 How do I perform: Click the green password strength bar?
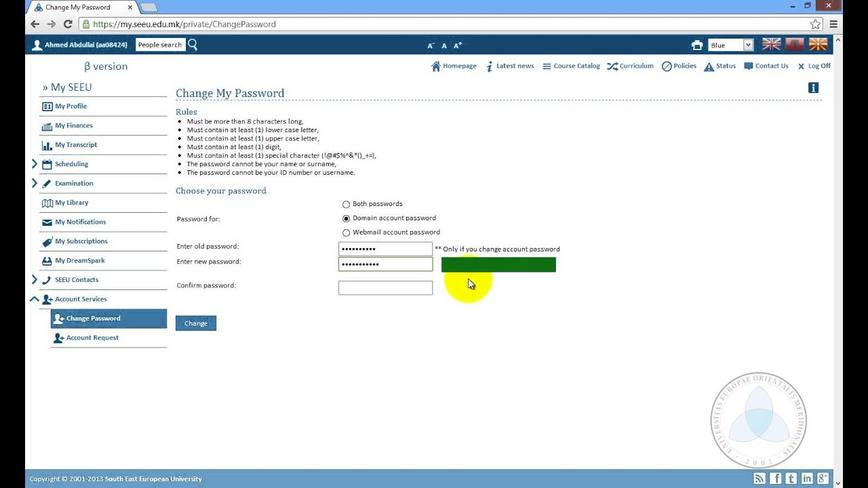[x=498, y=265]
